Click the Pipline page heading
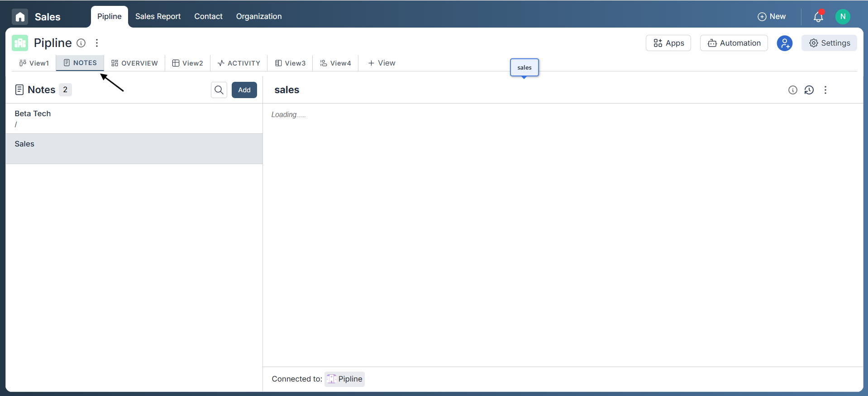868x396 pixels. [x=52, y=43]
